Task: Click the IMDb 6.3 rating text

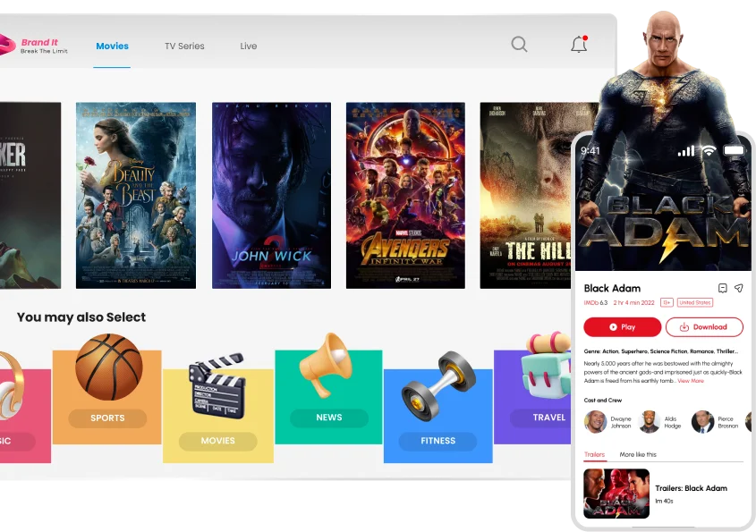Action: 596,302
